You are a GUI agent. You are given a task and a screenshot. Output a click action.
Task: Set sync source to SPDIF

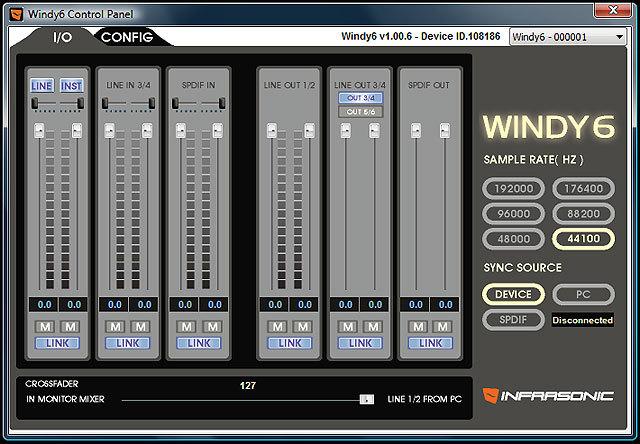click(514, 320)
